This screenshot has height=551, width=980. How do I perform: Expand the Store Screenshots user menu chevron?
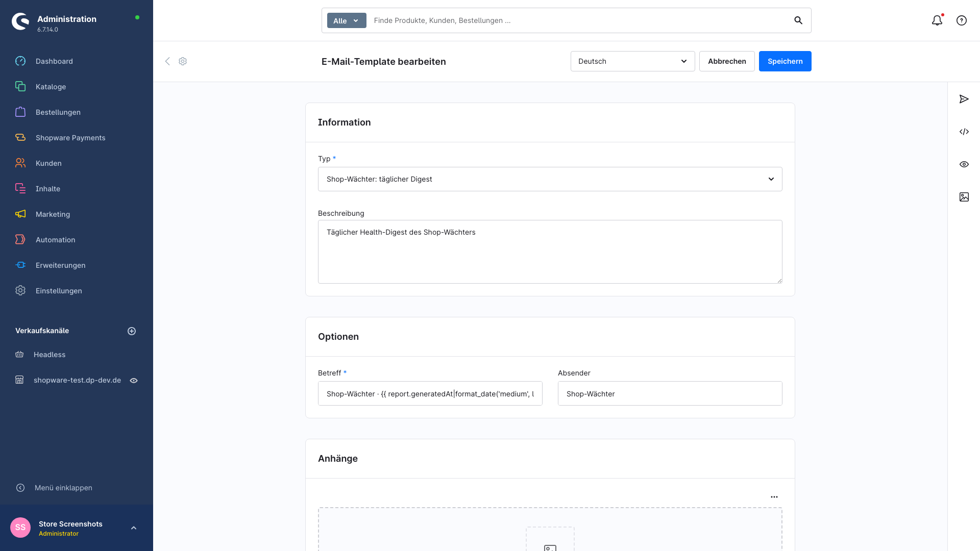tap(134, 528)
